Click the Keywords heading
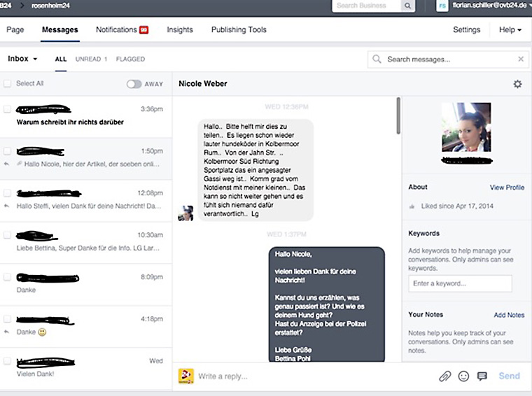 tap(424, 233)
